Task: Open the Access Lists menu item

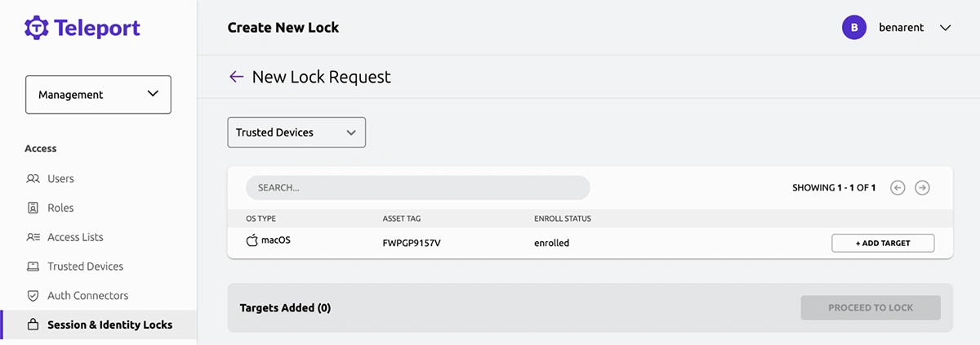Action: pyautogui.click(x=75, y=237)
